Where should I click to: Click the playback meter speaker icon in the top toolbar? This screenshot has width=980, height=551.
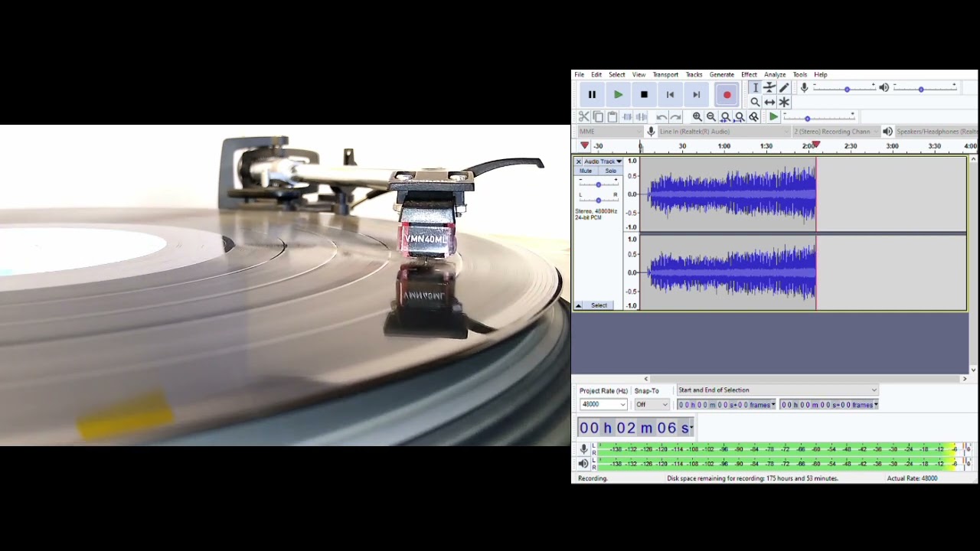[x=884, y=88]
